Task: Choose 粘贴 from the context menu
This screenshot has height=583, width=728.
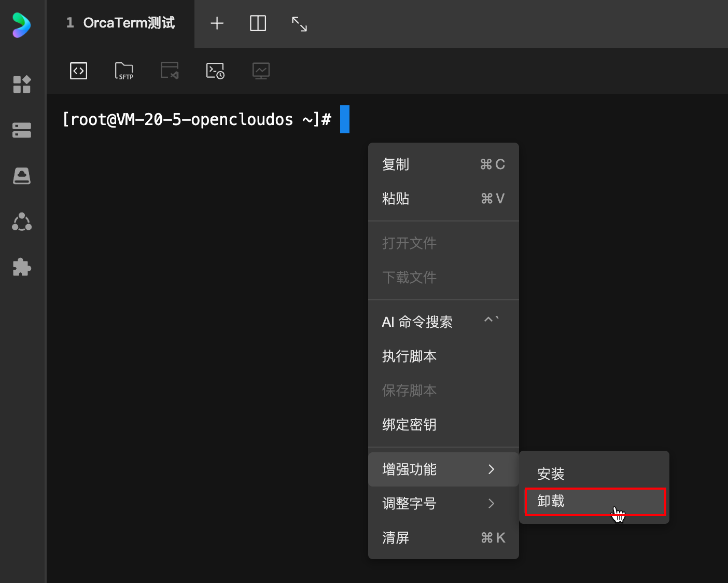Action: tap(443, 199)
